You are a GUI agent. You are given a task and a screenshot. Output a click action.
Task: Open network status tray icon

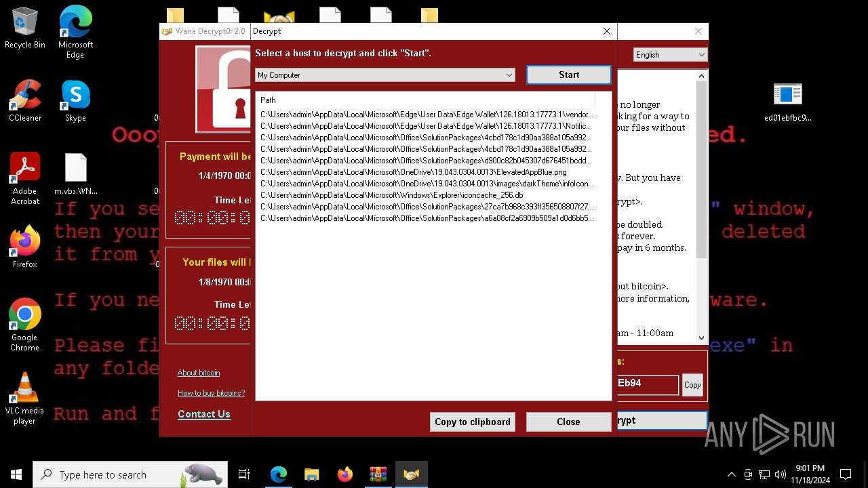tap(764, 474)
